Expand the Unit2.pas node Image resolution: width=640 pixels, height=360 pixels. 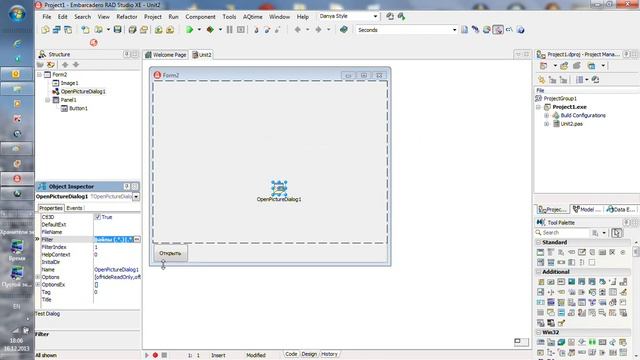point(547,124)
